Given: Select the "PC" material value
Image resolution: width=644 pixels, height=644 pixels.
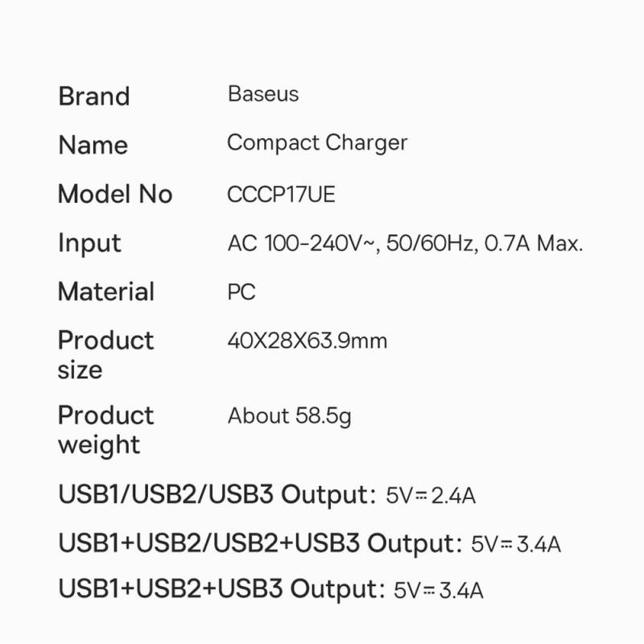Looking at the screenshot, I should pos(242,291).
